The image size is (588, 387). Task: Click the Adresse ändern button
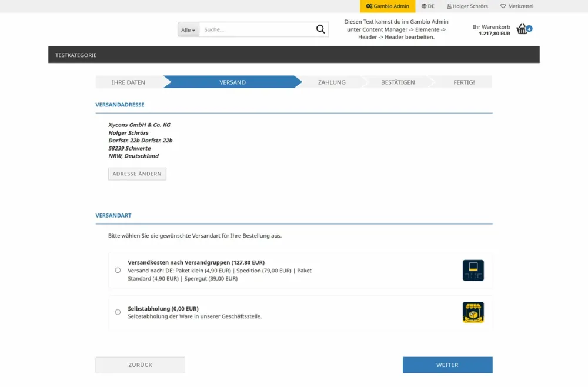point(137,174)
